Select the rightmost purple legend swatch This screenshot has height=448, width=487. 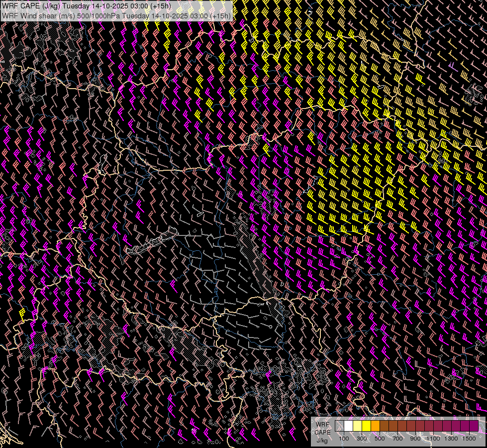[474, 426]
